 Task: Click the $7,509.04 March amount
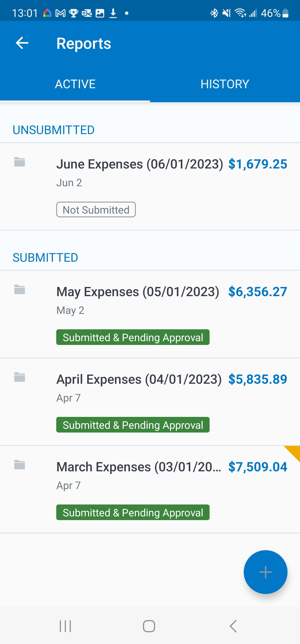[x=257, y=467]
